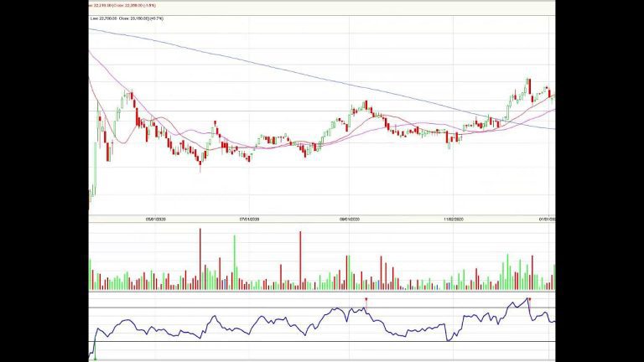Screen dimensions: 644x362
Task: Click the red marker above the June price candle
Action: point(215,122)
